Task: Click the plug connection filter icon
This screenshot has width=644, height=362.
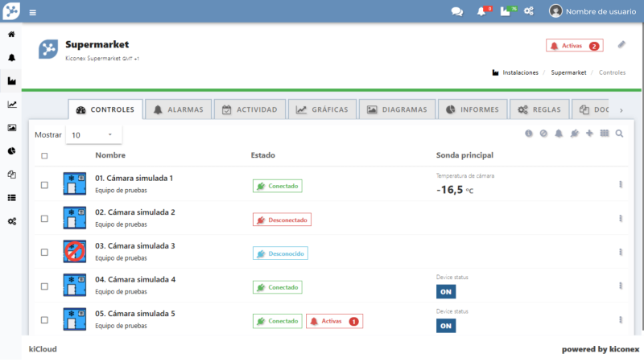Action: [574, 134]
